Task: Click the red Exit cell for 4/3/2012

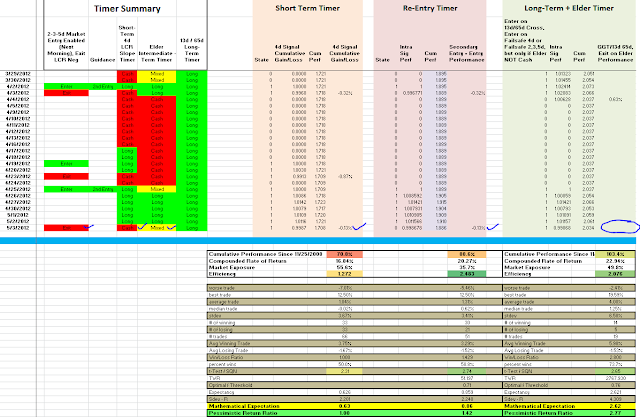Action: click(x=66, y=93)
